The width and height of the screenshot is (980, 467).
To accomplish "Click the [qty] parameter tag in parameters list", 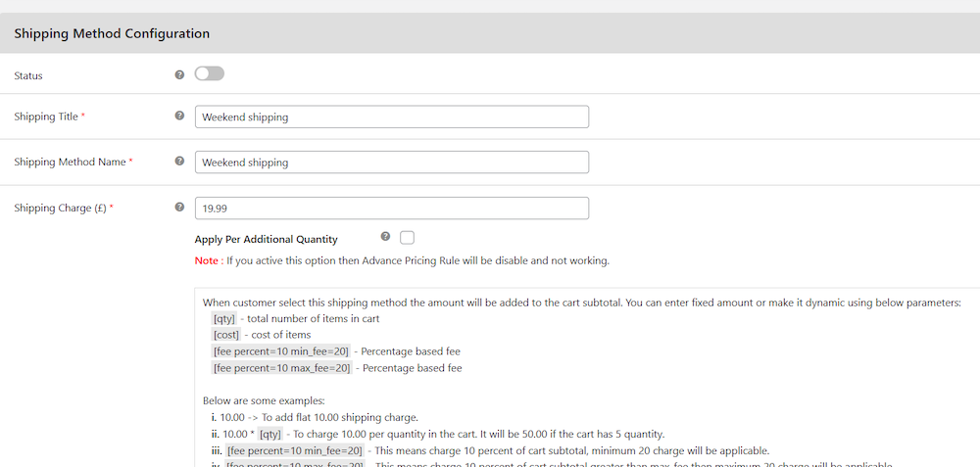I will [x=224, y=318].
